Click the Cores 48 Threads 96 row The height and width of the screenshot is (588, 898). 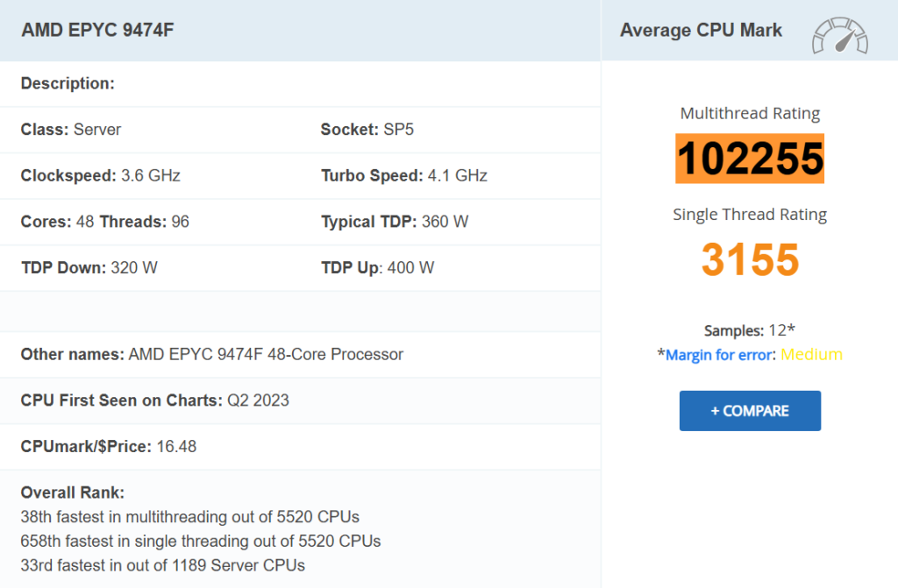(105, 222)
